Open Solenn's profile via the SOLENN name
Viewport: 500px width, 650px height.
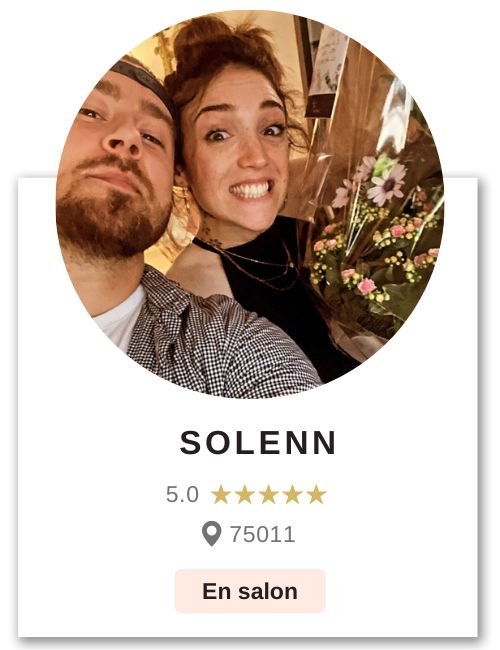tap(258, 443)
